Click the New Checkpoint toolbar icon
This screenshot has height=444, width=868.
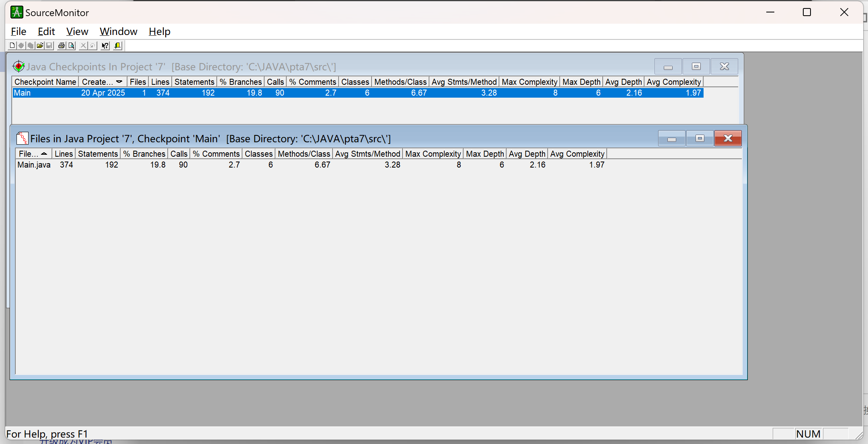click(x=21, y=46)
